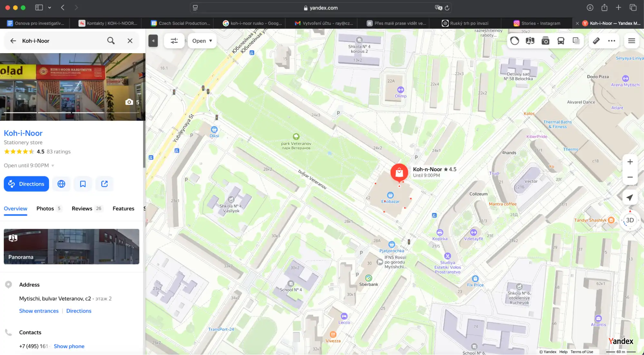Go back from Koh-i-Noor search result
Image resolution: width=644 pixels, height=355 pixels.
[13, 41]
